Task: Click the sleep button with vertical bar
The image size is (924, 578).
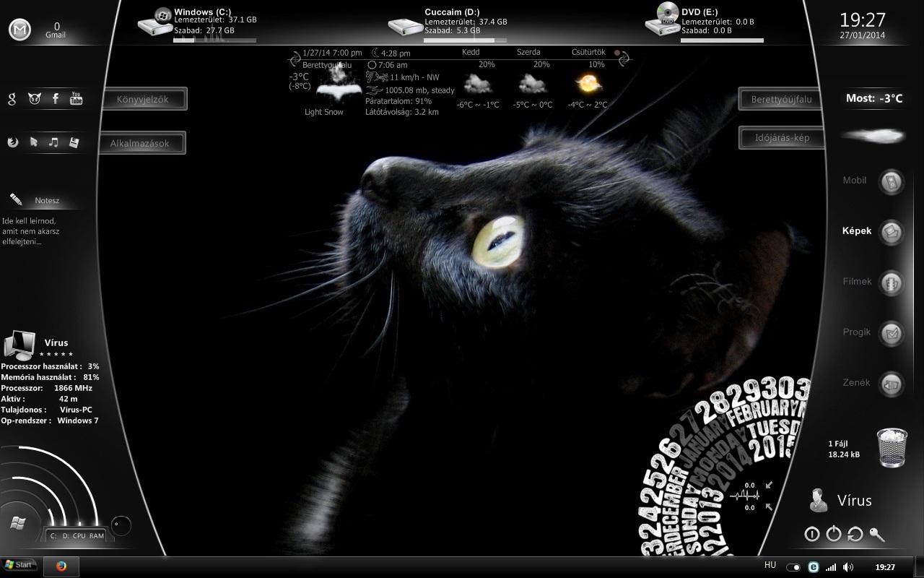Action: [x=811, y=535]
